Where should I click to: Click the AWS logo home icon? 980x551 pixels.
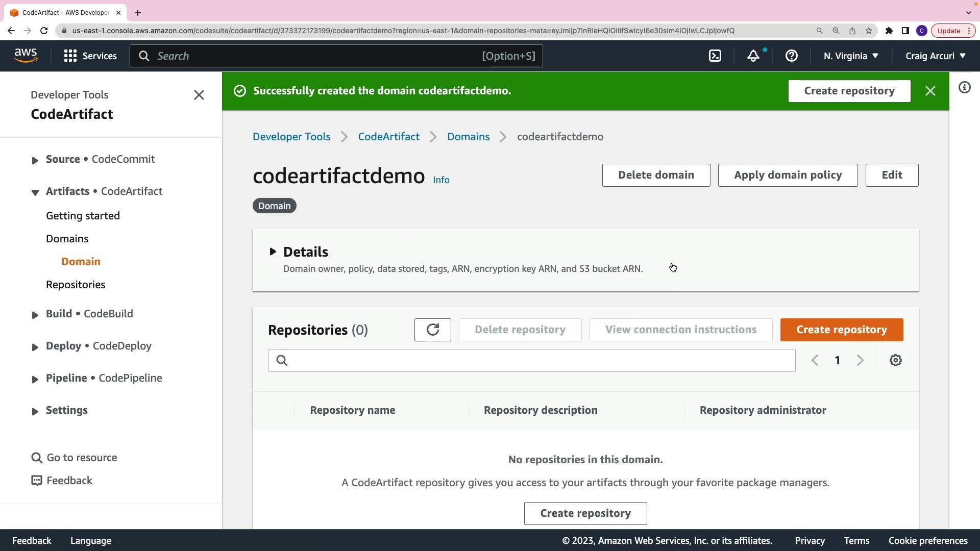click(26, 55)
